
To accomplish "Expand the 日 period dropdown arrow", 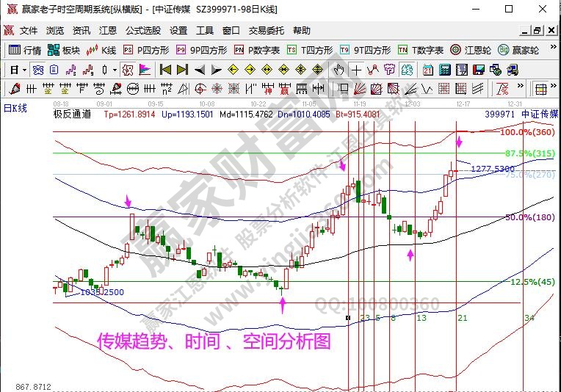I will coord(24,70).
